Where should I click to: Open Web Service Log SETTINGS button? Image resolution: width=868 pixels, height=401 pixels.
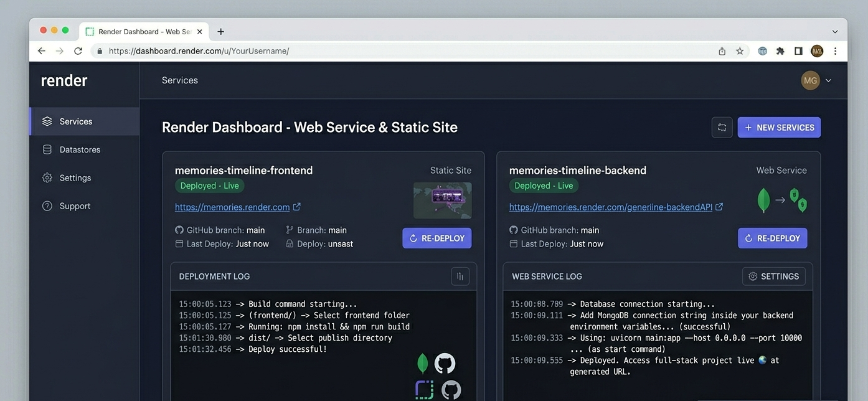click(x=774, y=276)
